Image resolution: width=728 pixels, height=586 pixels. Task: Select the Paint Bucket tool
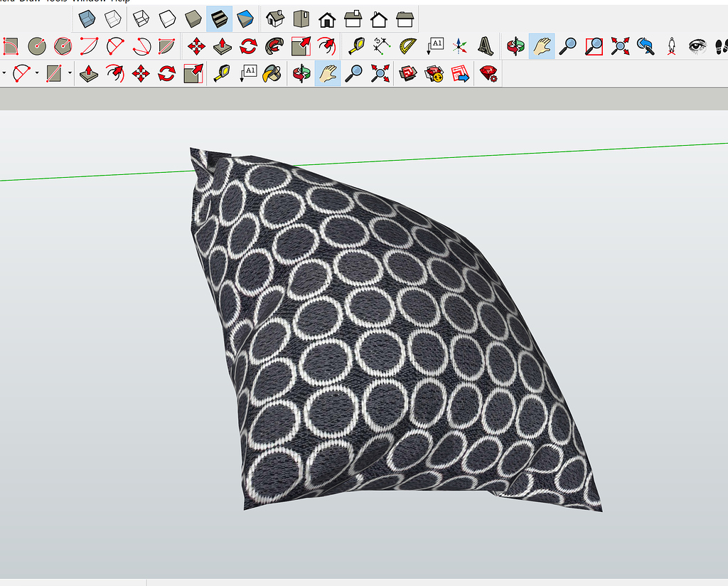(x=272, y=73)
